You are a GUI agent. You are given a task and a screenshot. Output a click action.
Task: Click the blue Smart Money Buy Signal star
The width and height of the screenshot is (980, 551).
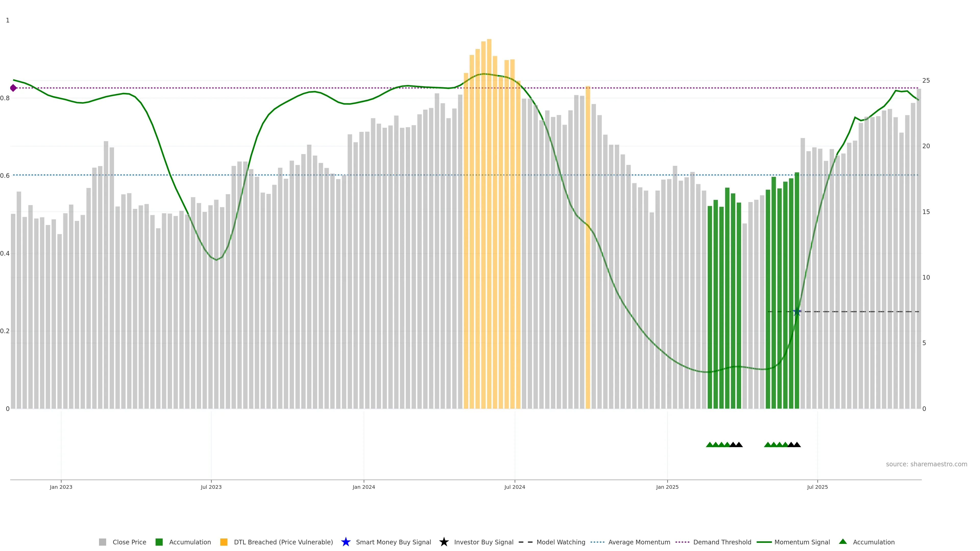point(346,542)
